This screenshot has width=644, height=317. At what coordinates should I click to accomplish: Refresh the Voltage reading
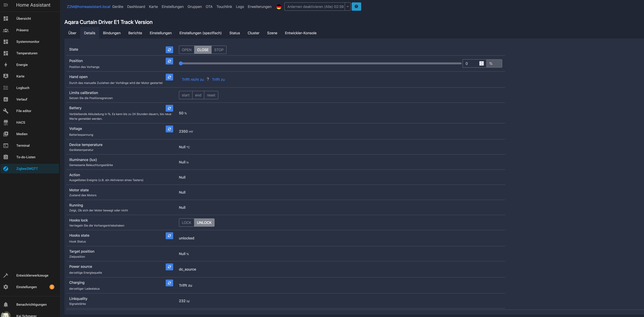point(169,129)
